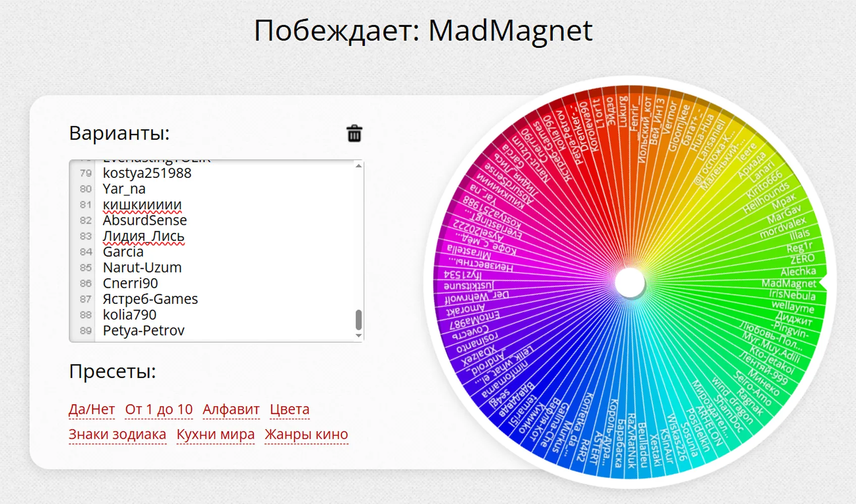Image resolution: width=856 pixels, height=504 pixels.
Task: Click the Hellhounds segment on the wheel
Action: [x=766, y=197]
